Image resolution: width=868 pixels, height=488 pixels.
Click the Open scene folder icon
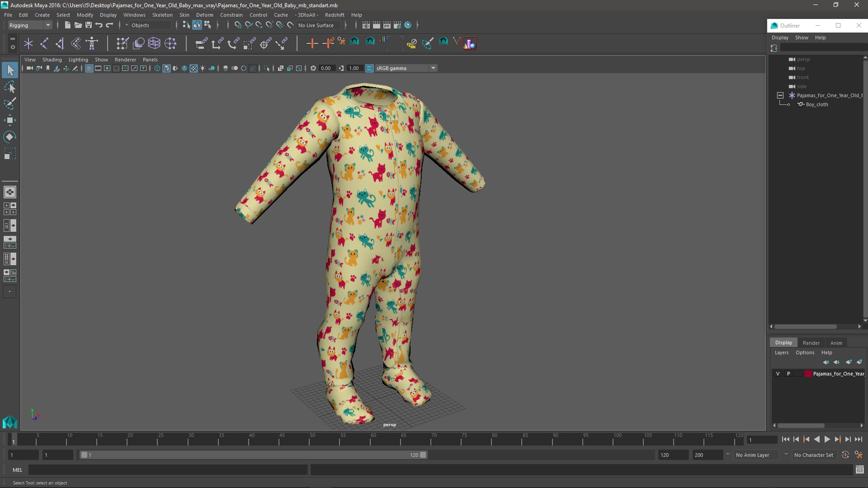click(78, 25)
